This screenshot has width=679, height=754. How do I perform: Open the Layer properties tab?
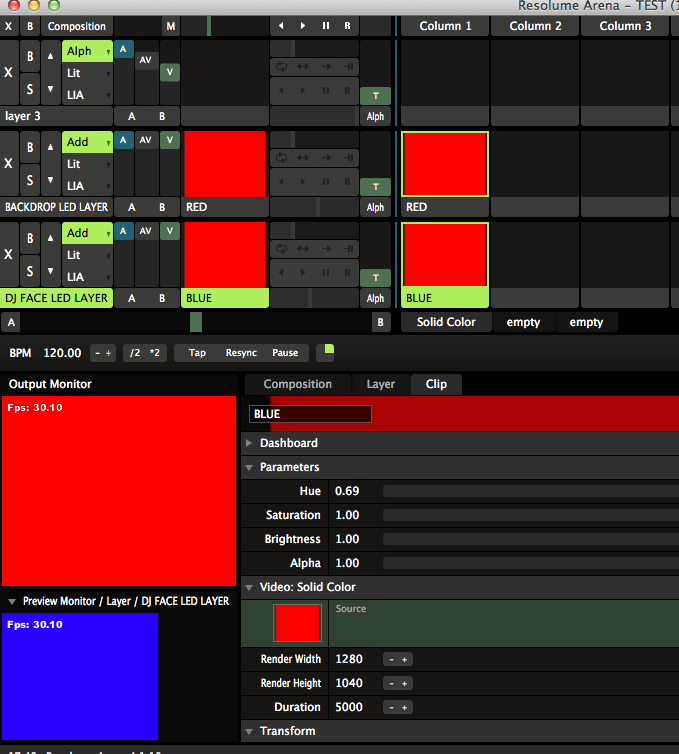coord(381,384)
